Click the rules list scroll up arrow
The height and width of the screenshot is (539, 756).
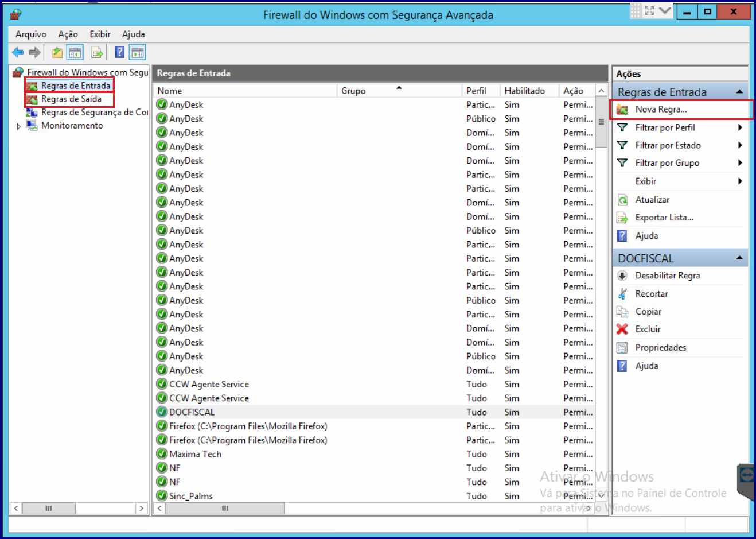click(x=601, y=91)
